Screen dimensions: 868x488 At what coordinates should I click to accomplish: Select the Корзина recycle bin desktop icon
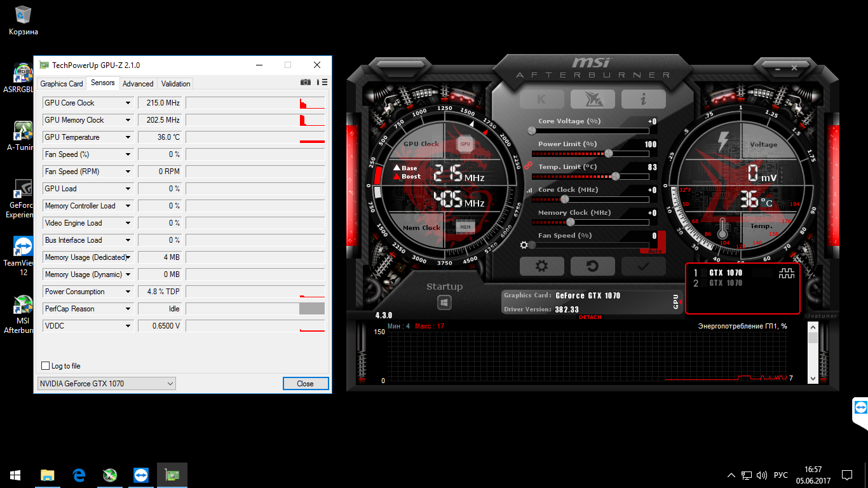pyautogui.click(x=24, y=20)
